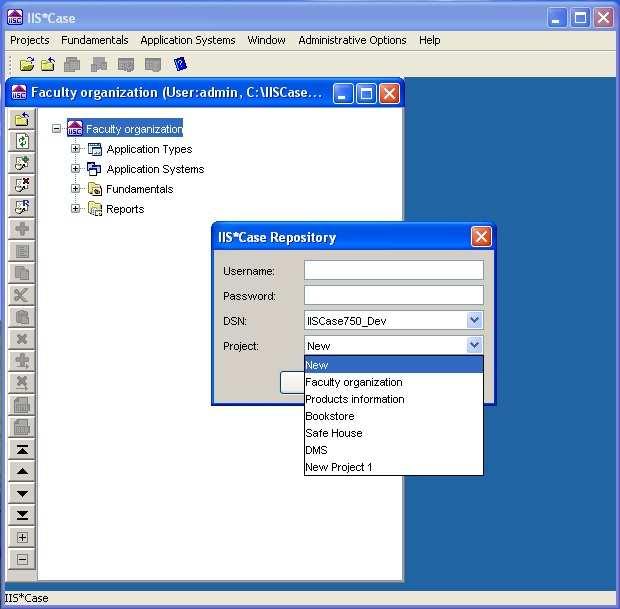This screenshot has height=609, width=620.
Task: Open the Fundamentals menu in menu bar
Action: [x=95, y=40]
